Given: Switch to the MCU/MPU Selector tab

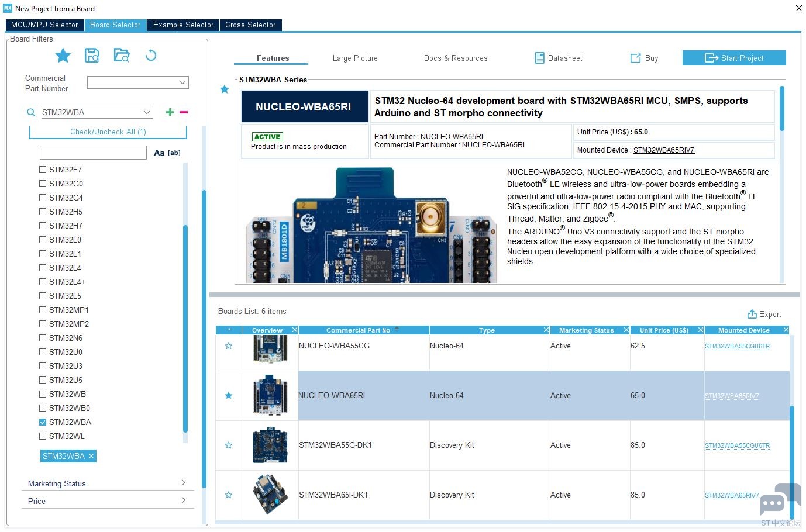Looking at the screenshot, I should [44, 25].
